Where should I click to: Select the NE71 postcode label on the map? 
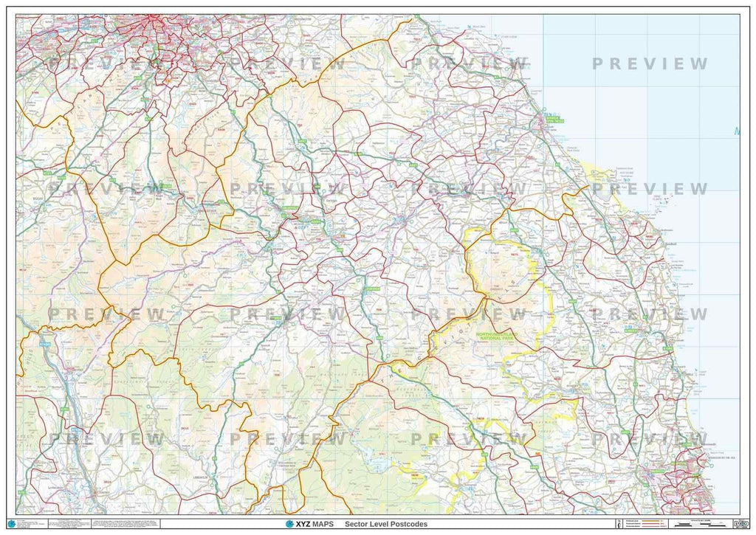(x=515, y=255)
